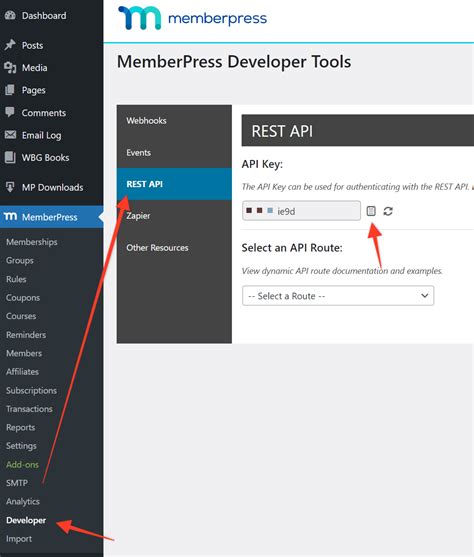
Task: Switch to the Webhooks tab
Action: pos(174,120)
